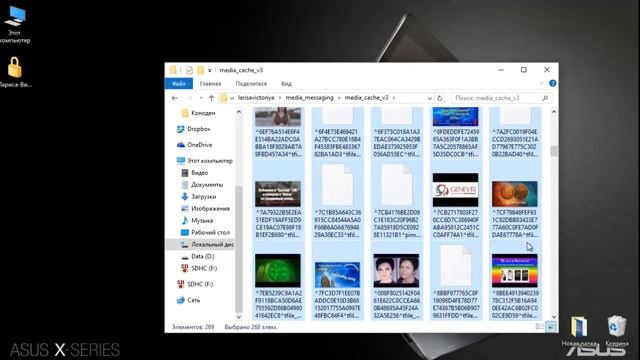Open Explorer help question mark icon
Viewport: 640px width, 360px height.
(553, 83)
